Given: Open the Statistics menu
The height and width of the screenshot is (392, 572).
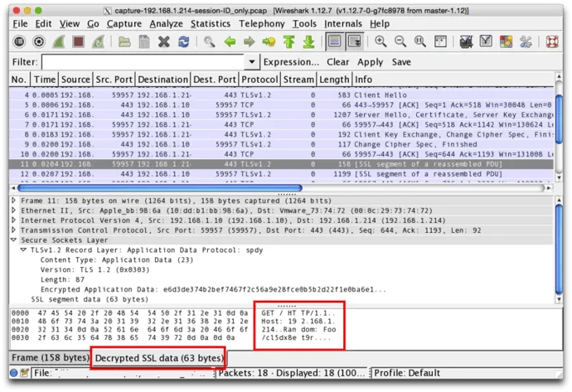Looking at the screenshot, I should [x=210, y=23].
